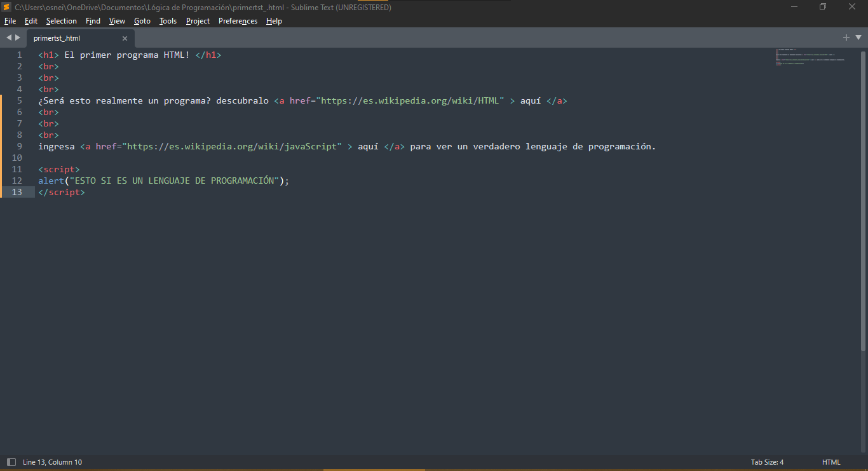Close the Sublime Text window
The width and height of the screenshot is (868, 471).
pyautogui.click(x=852, y=7)
